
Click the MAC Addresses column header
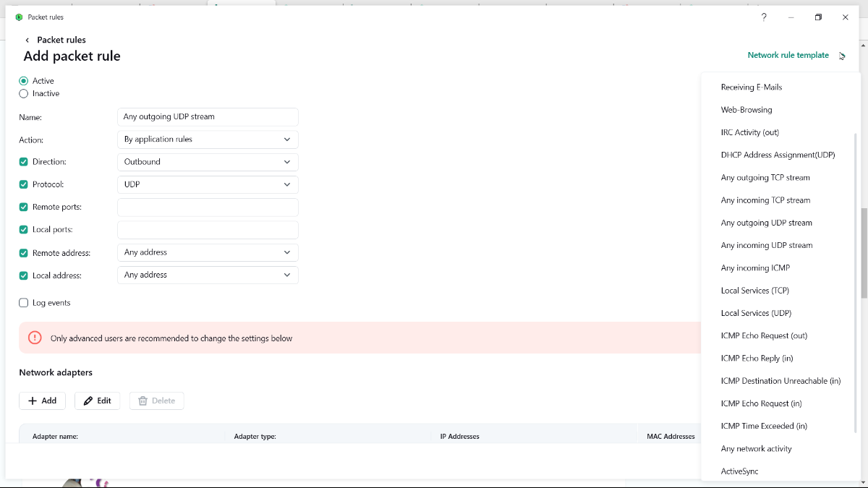click(x=671, y=437)
